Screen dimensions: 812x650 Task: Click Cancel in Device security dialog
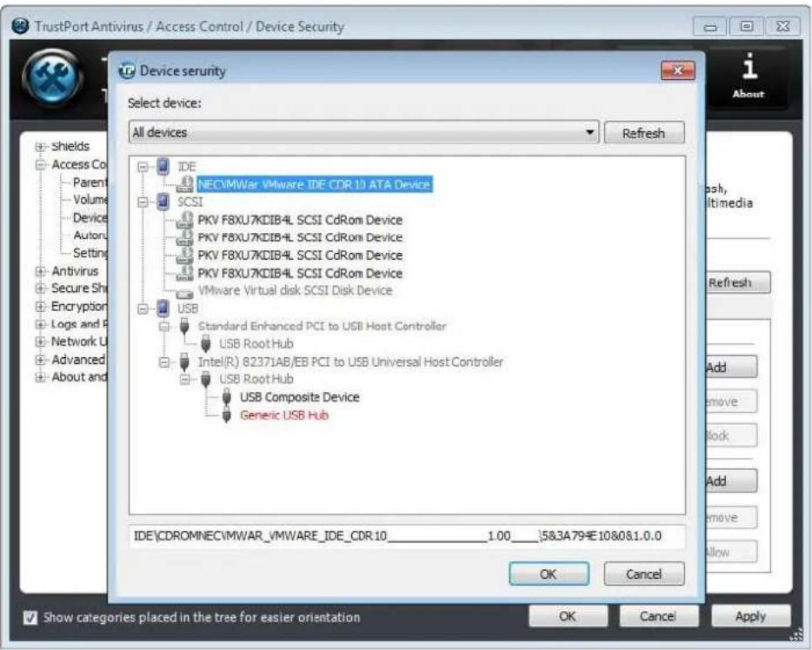(643, 574)
